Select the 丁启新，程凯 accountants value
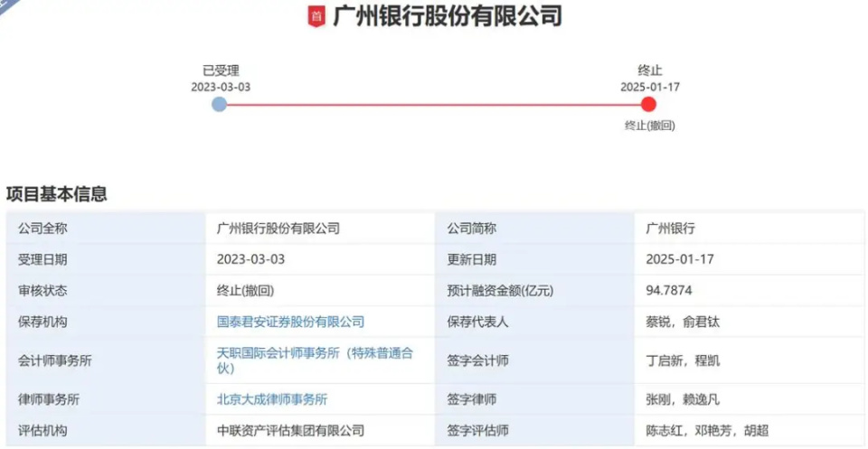The width and height of the screenshot is (868, 449). click(683, 361)
